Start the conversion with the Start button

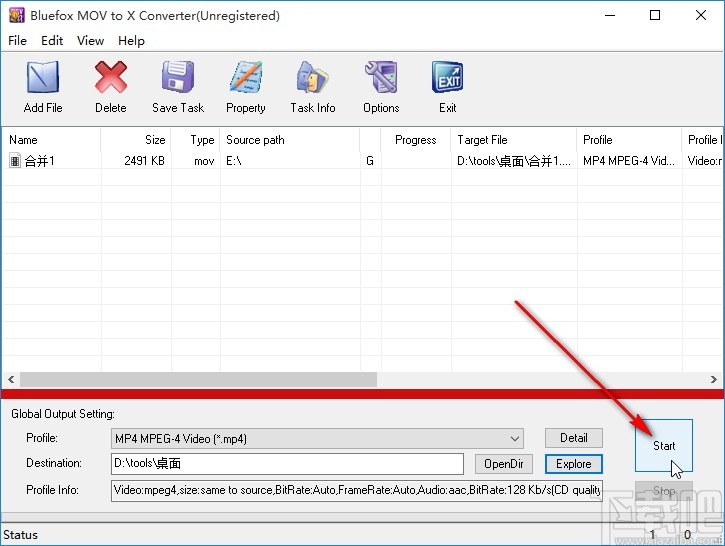664,446
